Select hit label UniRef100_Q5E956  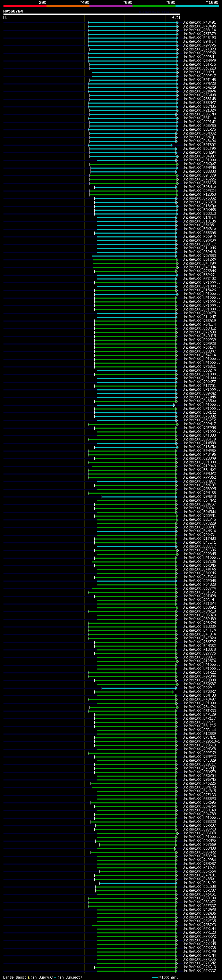199,428
